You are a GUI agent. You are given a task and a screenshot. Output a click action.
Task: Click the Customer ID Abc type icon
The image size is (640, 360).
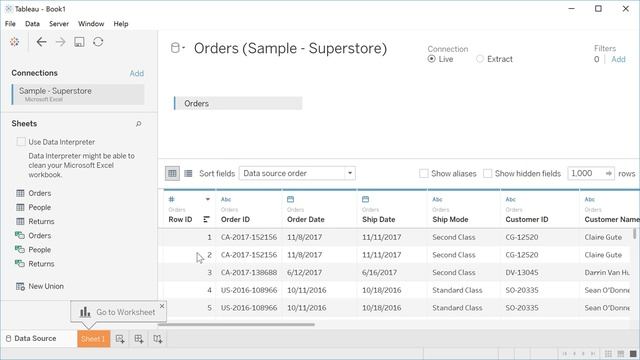[x=511, y=199]
